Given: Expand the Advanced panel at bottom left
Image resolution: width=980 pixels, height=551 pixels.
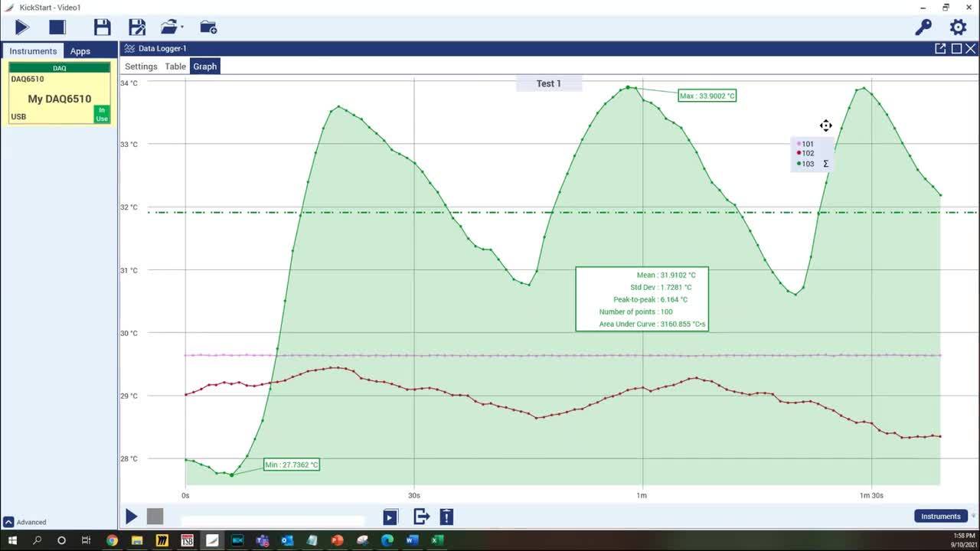Looking at the screenshot, I should coord(25,522).
